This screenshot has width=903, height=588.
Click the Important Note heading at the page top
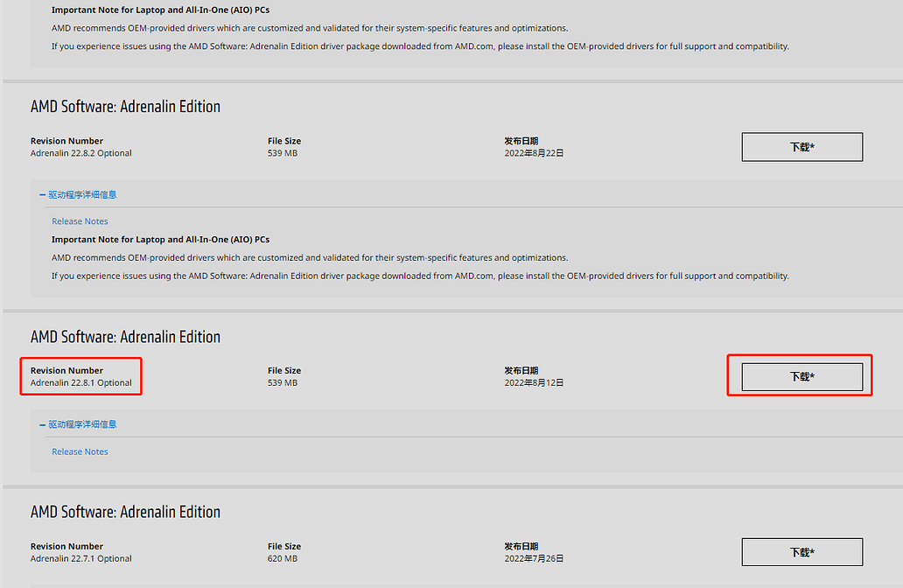point(160,10)
